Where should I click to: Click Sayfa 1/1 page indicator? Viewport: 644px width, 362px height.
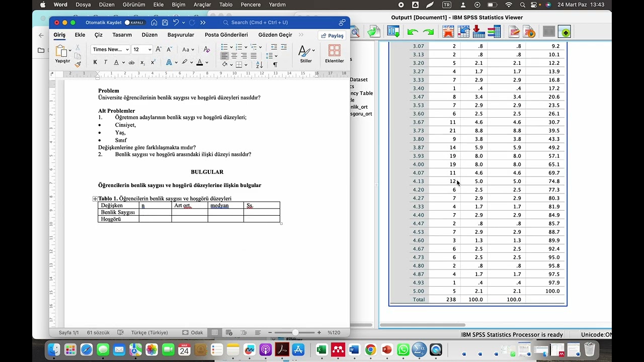(x=69, y=332)
